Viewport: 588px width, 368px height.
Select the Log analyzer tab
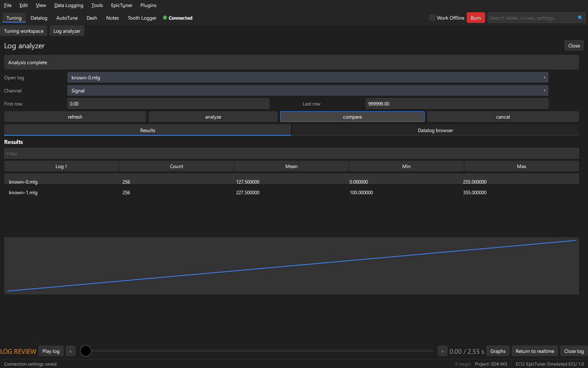point(67,31)
